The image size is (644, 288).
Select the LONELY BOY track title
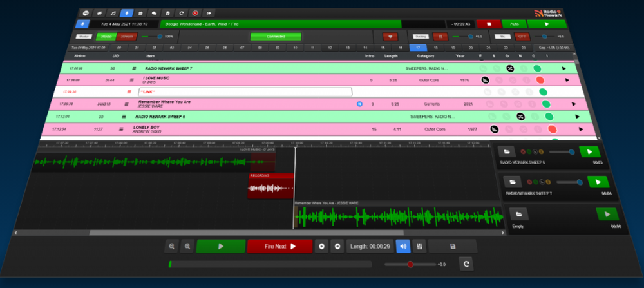(x=146, y=128)
